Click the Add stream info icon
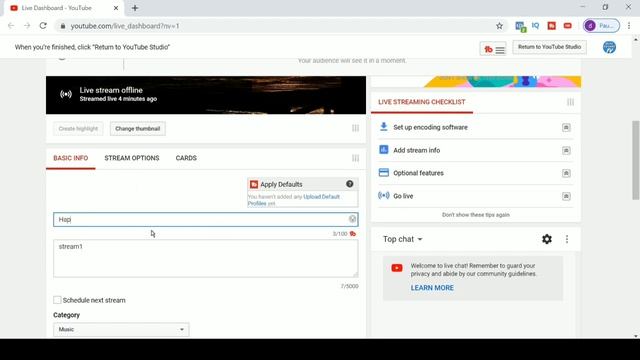The image size is (640, 360). (x=383, y=150)
